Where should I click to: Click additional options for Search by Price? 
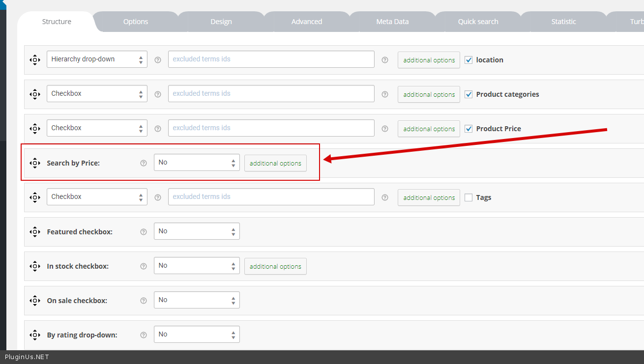(275, 163)
